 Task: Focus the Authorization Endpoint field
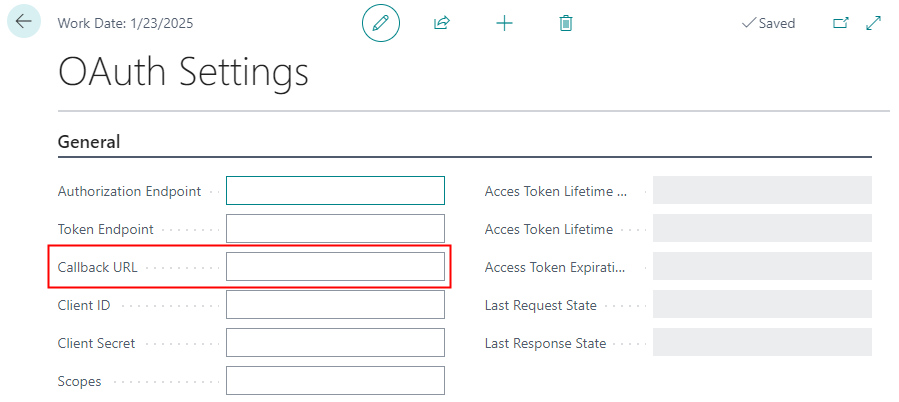pos(335,190)
